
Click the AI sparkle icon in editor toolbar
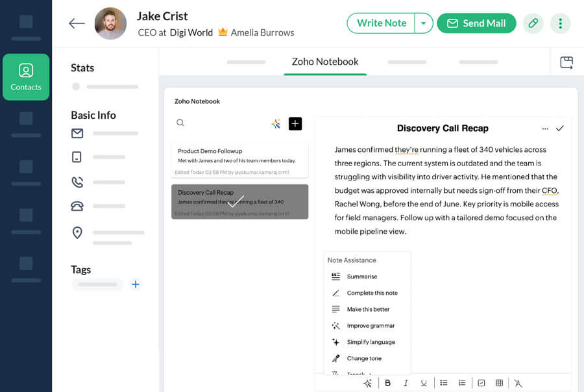pyautogui.click(x=368, y=383)
